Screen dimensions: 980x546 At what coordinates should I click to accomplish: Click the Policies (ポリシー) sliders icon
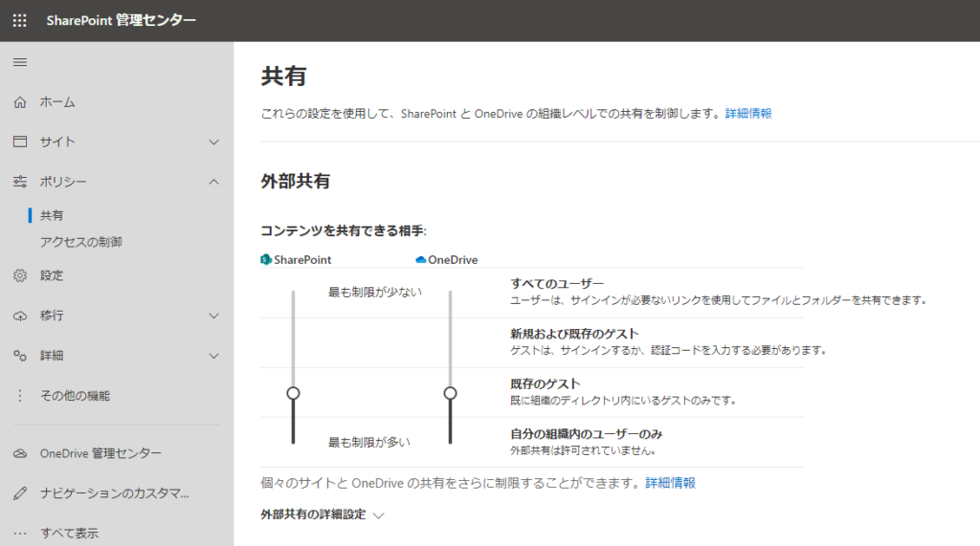(20, 182)
